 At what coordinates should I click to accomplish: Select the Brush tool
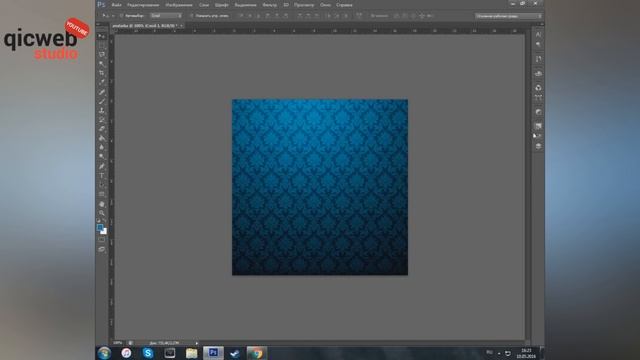(x=101, y=101)
